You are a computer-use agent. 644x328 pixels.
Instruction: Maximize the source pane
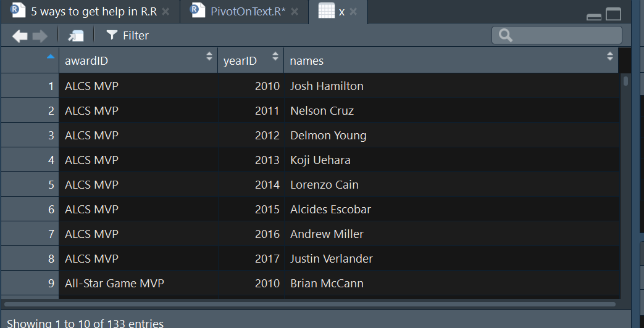613,14
